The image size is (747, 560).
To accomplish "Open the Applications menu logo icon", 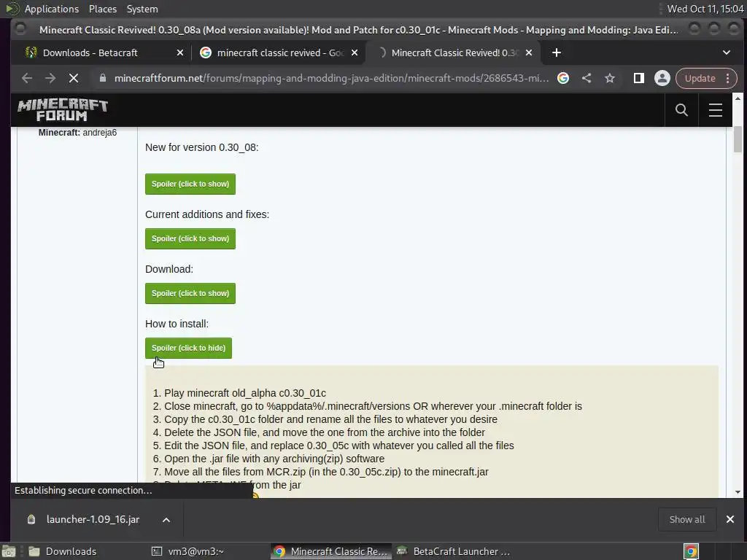I will 12,9.
